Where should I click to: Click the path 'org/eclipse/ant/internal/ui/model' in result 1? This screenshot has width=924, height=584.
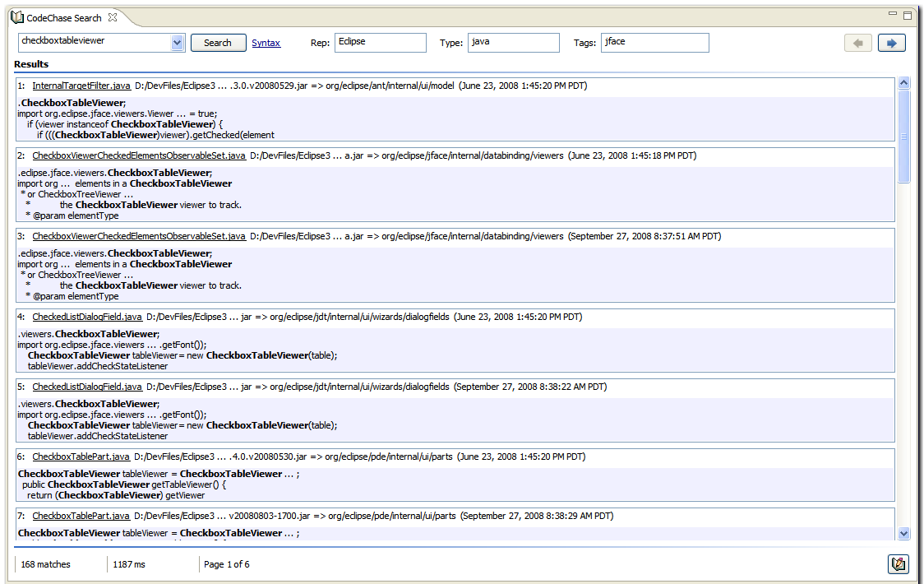(x=390, y=86)
